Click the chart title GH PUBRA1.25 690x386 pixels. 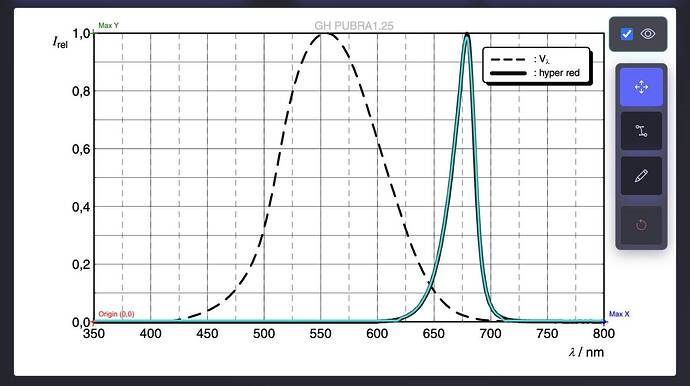point(354,26)
